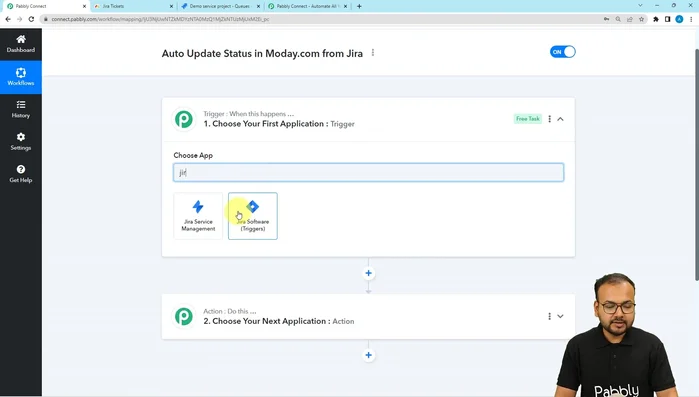This screenshot has height=397, width=699.
Task: Open Chrome three-dot menu
Action: coord(691,19)
